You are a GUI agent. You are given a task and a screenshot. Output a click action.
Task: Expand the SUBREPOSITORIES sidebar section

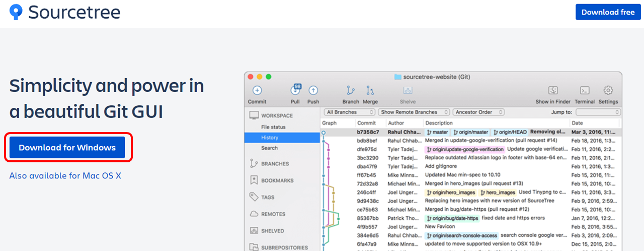[284, 247]
